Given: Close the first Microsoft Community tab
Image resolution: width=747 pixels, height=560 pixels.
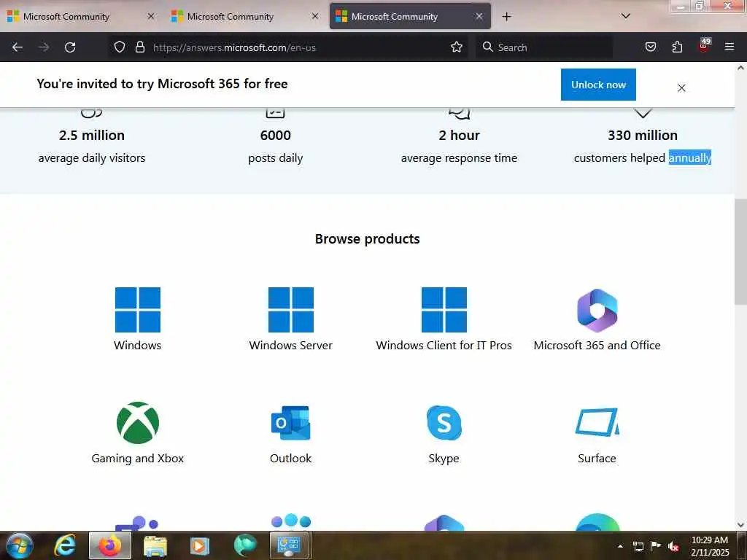Looking at the screenshot, I should pos(151,16).
